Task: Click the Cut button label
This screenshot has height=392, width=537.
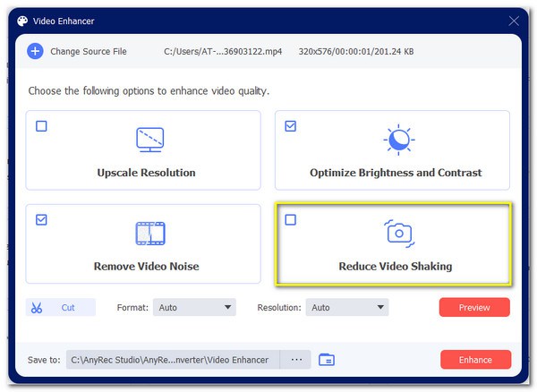Action: [x=68, y=308]
